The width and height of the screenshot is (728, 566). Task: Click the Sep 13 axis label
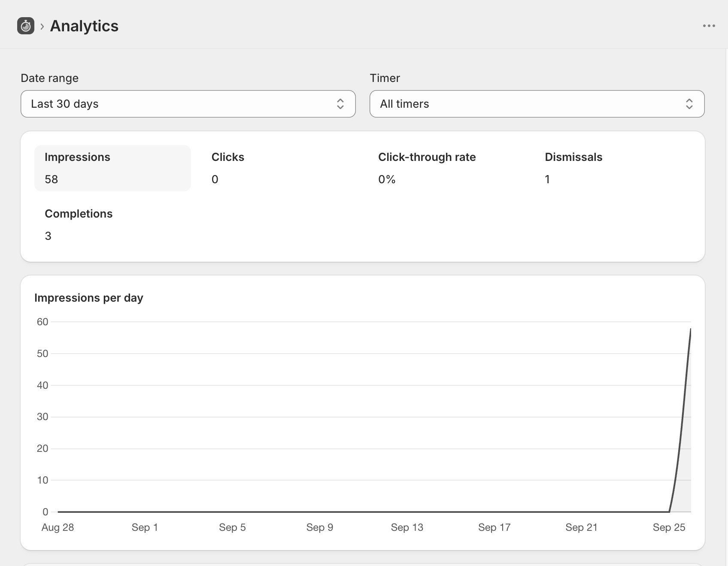[x=407, y=527]
